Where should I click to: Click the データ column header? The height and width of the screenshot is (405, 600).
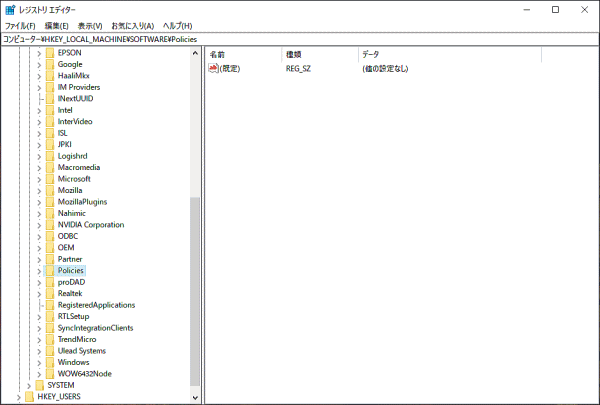tap(370, 53)
